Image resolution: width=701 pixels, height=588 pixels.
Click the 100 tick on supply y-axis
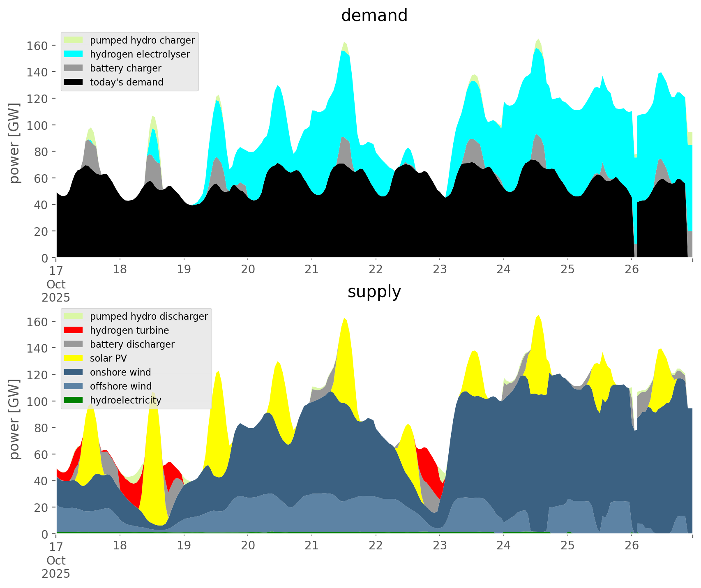coord(37,401)
